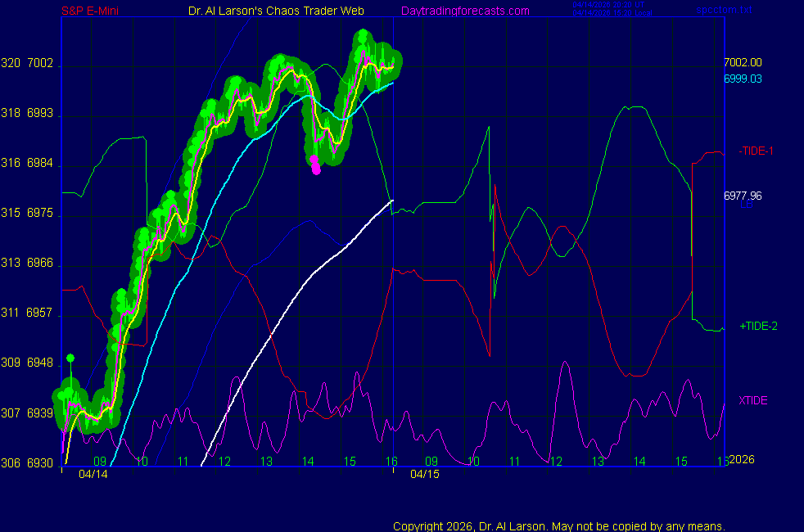Click the +TIDE-2 legend label

tap(758, 326)
